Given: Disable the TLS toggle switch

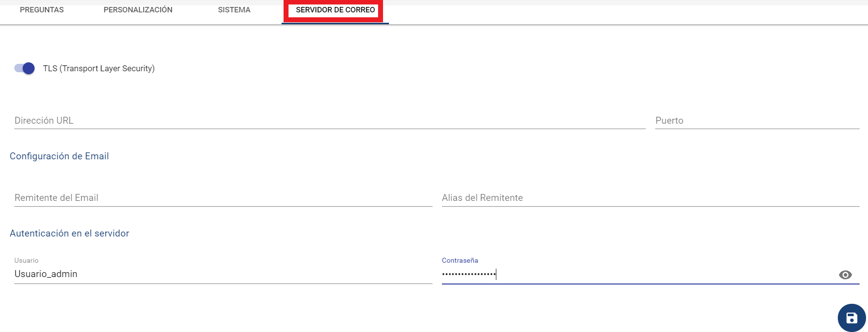Looking at the screenshot, I should click(28, 68).
